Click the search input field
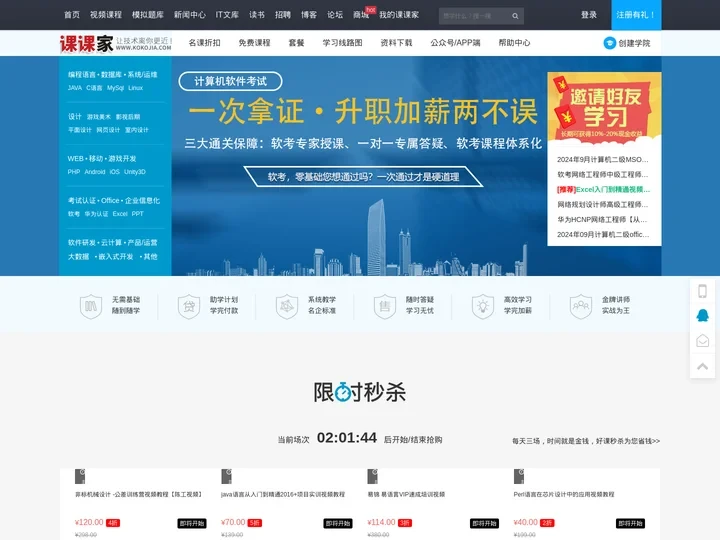Image resolution: width=720 pixels, height=540 pixels. point(473,16)
